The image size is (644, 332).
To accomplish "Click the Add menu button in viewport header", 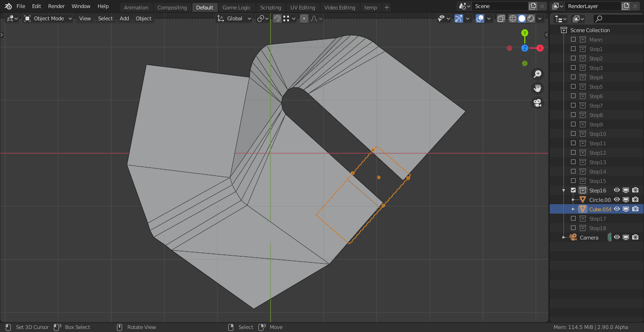I will 124,19.
